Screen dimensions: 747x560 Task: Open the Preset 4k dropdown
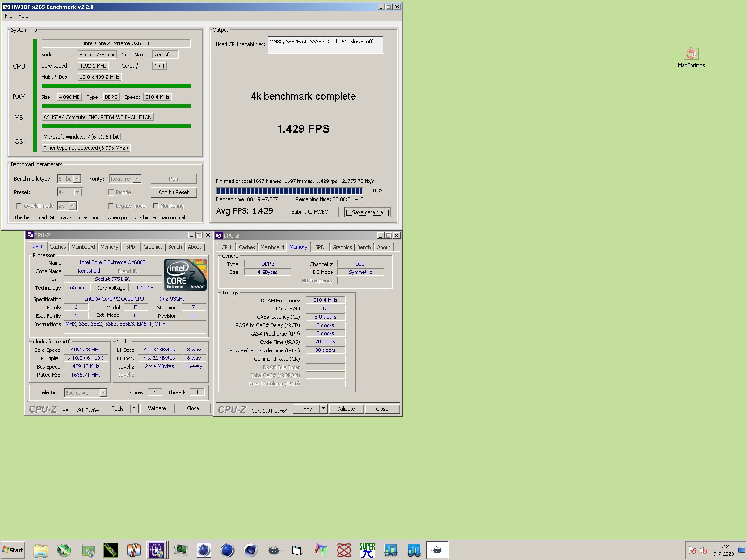[x=70, y=192]
